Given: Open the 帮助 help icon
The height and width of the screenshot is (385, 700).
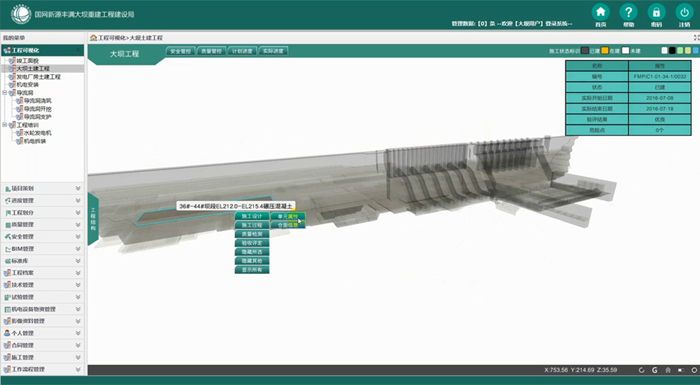Looking at the screenshot, I should 628,12.
